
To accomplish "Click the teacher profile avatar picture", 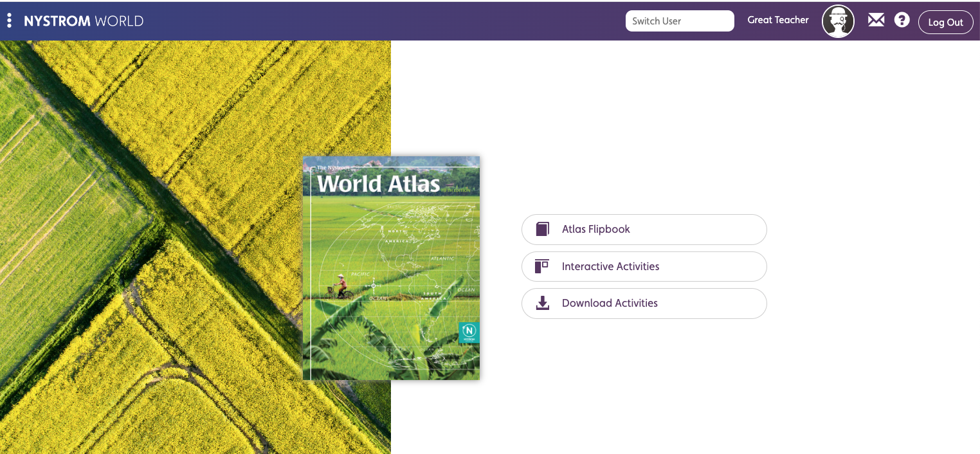I will pos(838,21).
